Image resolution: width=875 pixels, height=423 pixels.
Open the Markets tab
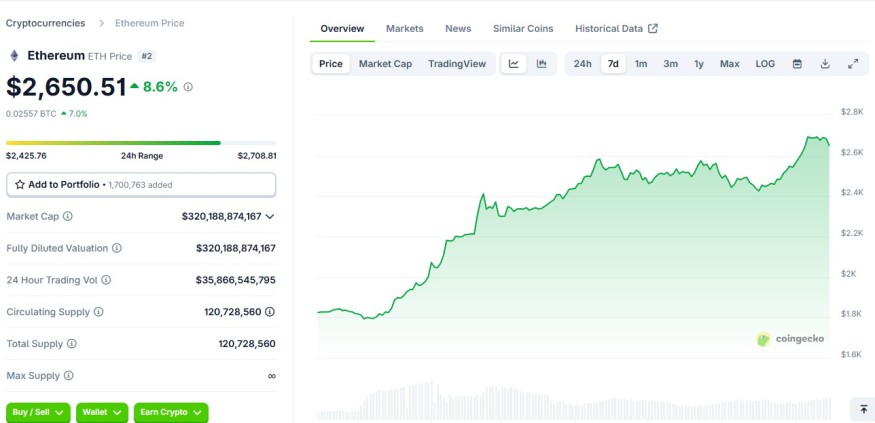pos(405,28)
